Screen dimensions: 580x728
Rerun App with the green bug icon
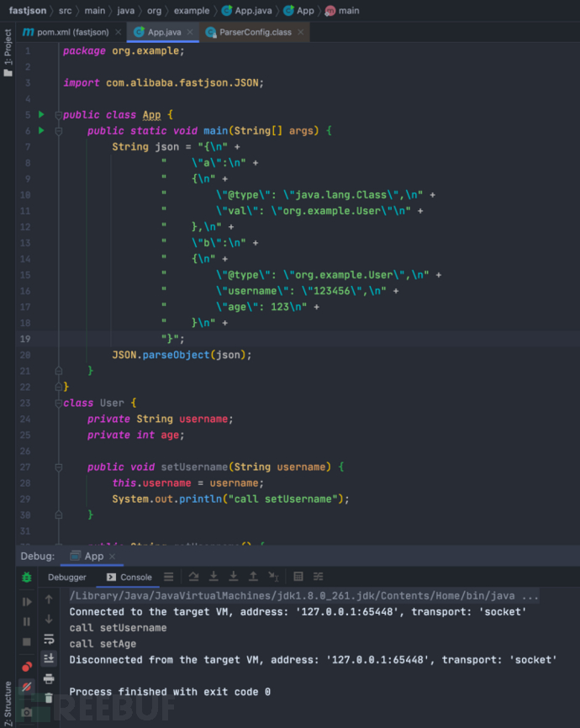(26, 578)
